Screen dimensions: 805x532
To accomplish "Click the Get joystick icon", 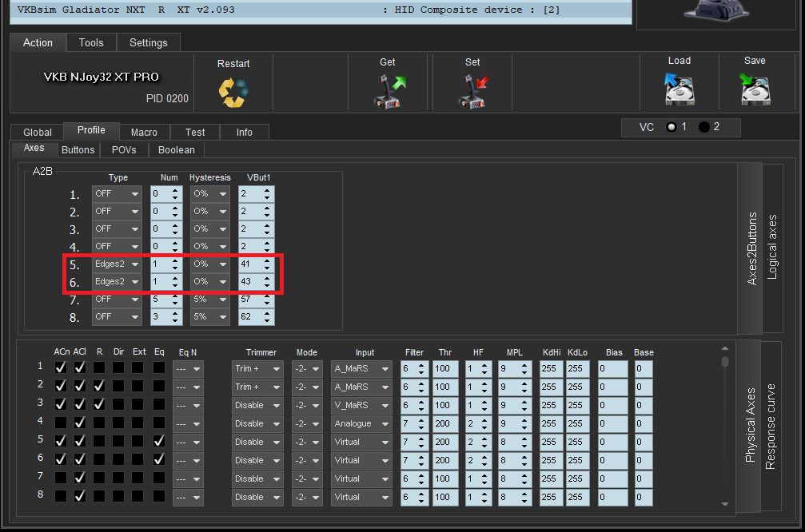I will click(389, 91).
